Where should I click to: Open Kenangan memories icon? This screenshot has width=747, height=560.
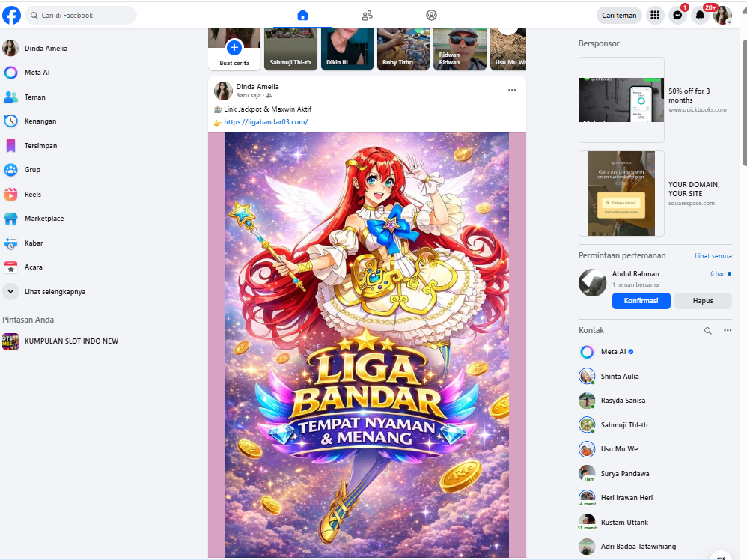coord(11,121)
